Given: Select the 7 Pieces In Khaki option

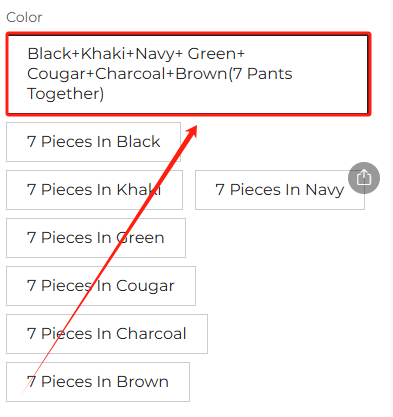Looking at the screenshot, I should 94,190.
